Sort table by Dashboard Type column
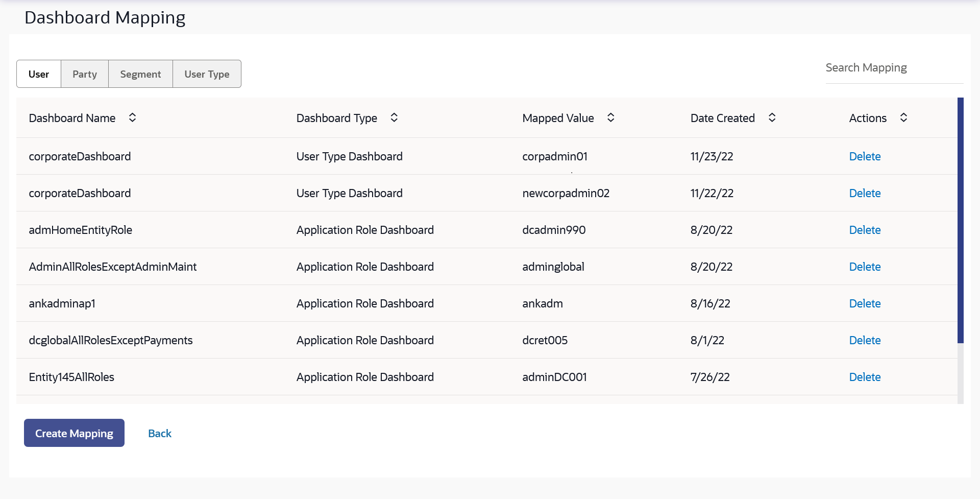The width and height of the screenshot is (980, 499). click(394, 118)
